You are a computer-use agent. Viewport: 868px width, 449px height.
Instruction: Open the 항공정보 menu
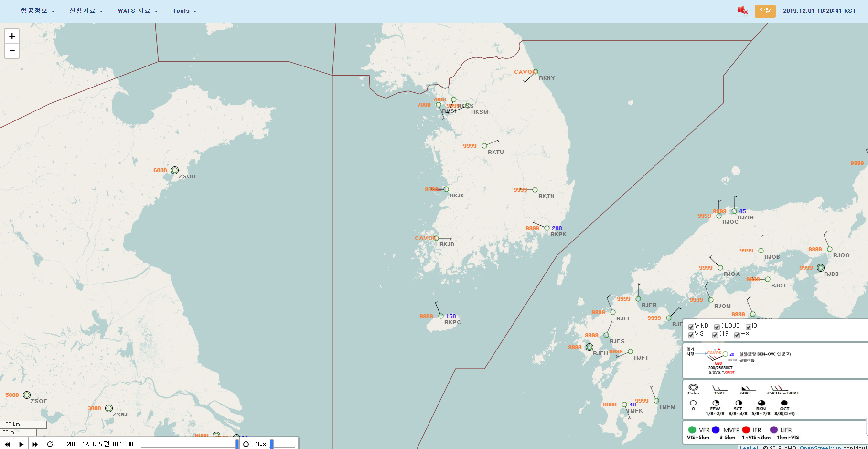tap(38, 11)
